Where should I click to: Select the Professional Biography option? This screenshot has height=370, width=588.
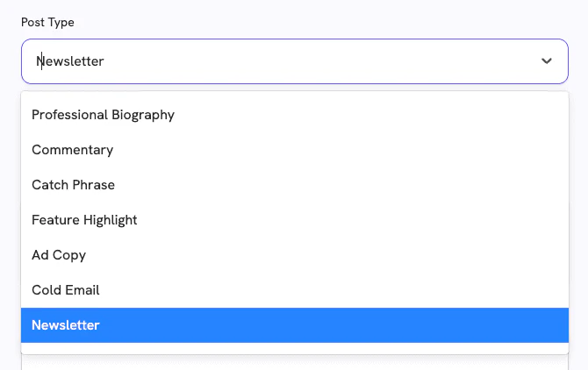point(103,115)
